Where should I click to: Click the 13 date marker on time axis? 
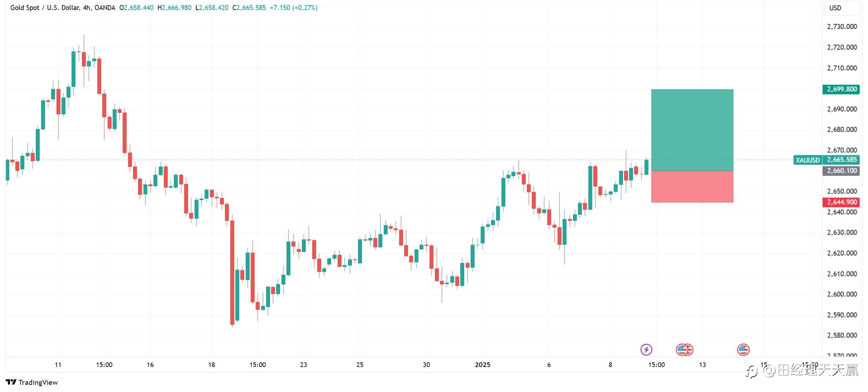[x=702, y=364]
